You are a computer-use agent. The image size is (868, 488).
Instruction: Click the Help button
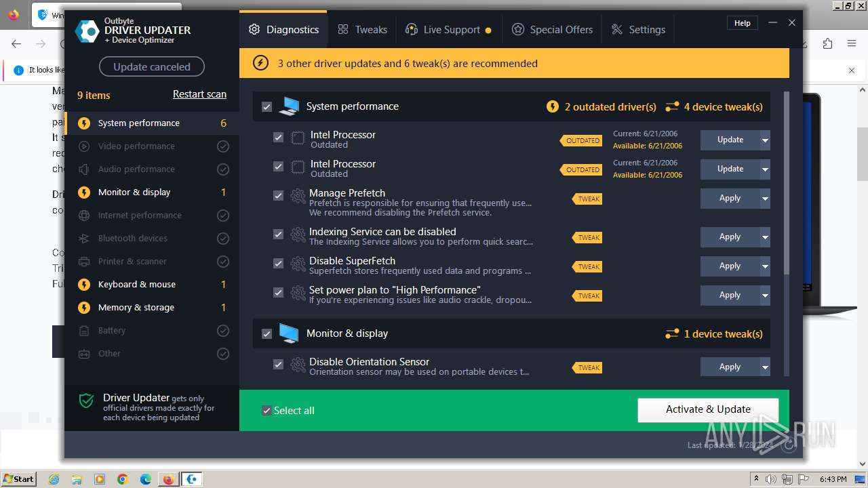tap(743, 23)
